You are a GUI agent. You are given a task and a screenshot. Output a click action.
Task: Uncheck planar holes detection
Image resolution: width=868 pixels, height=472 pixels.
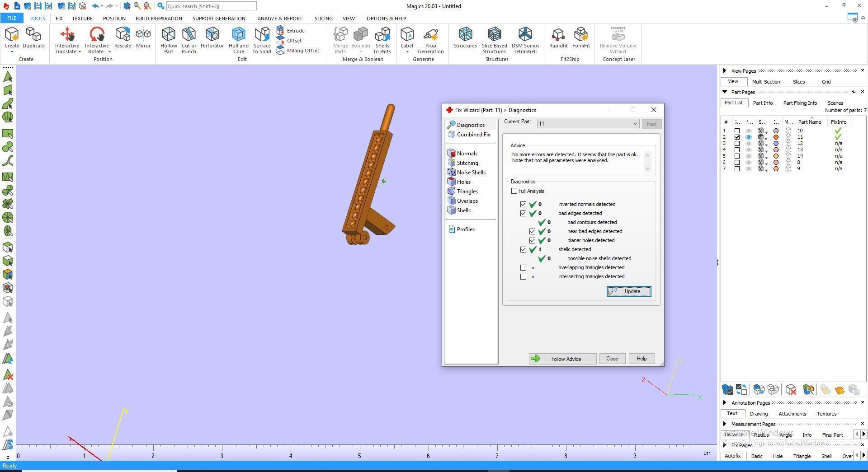pyautogui.click(x=532, y=240)
